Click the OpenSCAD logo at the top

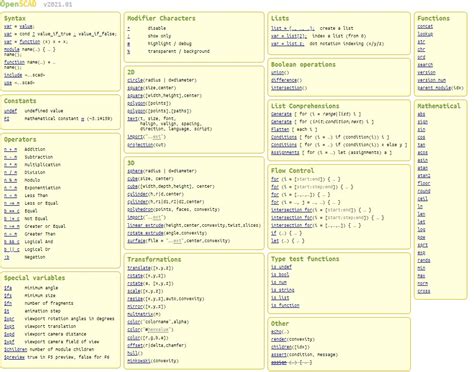[18, 4]
